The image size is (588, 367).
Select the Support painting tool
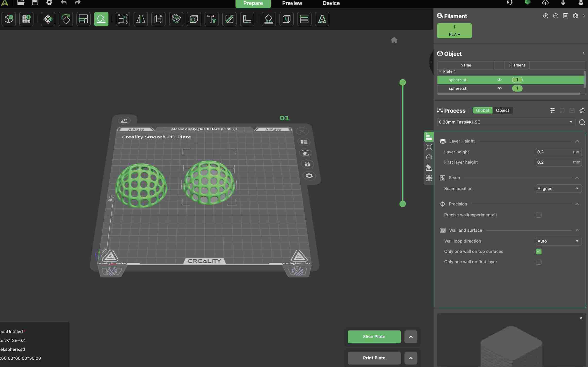point(269,19)
